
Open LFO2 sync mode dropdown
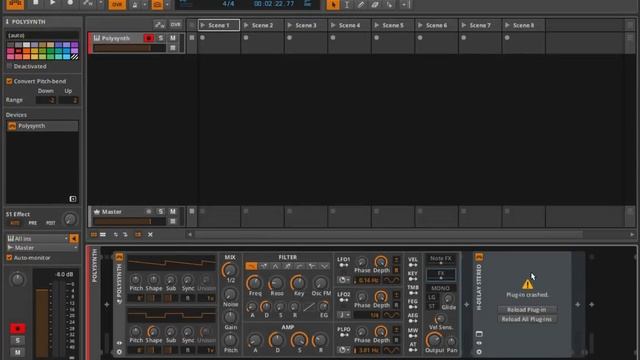(344, 315)
